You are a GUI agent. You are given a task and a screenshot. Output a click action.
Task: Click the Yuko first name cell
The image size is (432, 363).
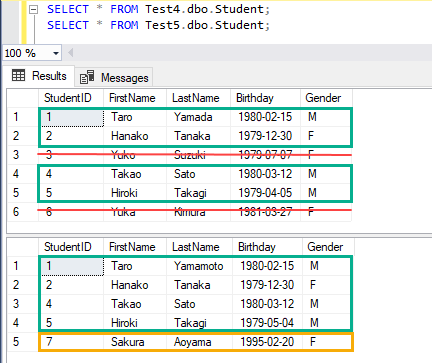pyautogui.click(x=135, y=155)
